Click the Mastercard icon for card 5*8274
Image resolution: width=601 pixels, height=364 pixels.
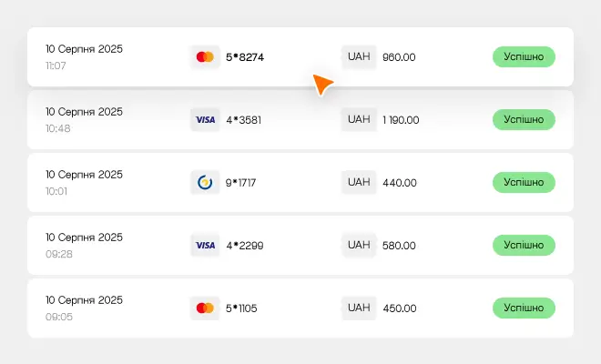tap(205, 57)
